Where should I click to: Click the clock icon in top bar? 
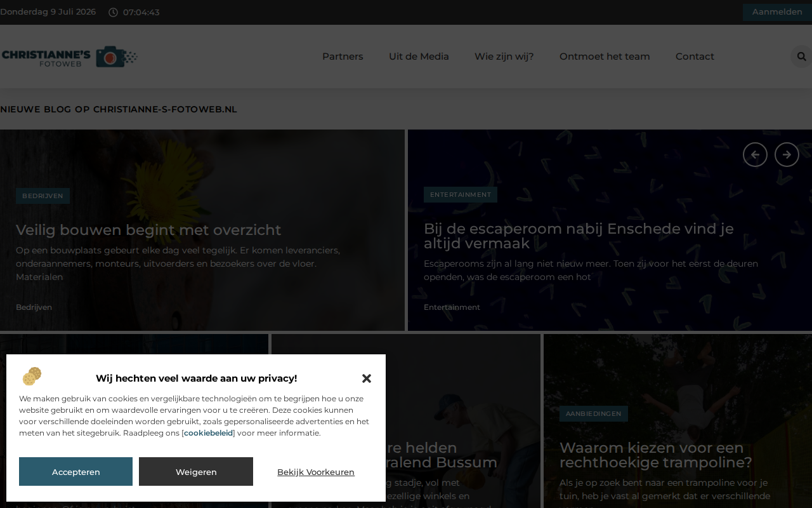pyautogui.click(x=113, y=12)
